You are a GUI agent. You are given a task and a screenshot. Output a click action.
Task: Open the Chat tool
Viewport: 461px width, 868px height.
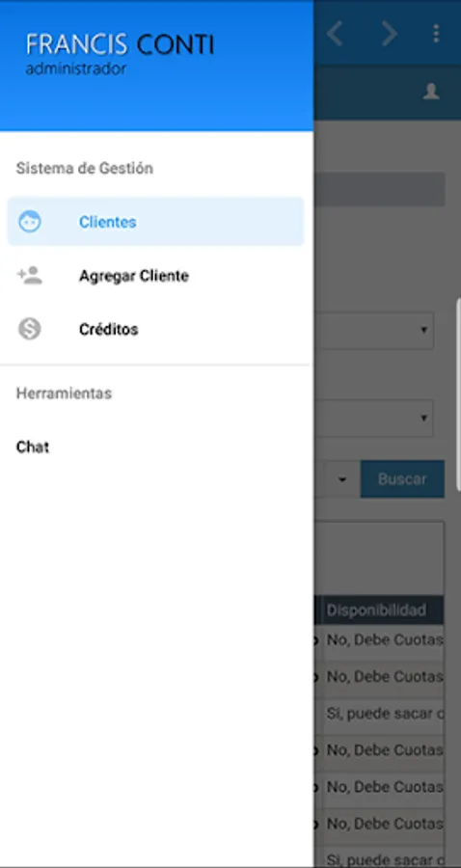point(33,447)
